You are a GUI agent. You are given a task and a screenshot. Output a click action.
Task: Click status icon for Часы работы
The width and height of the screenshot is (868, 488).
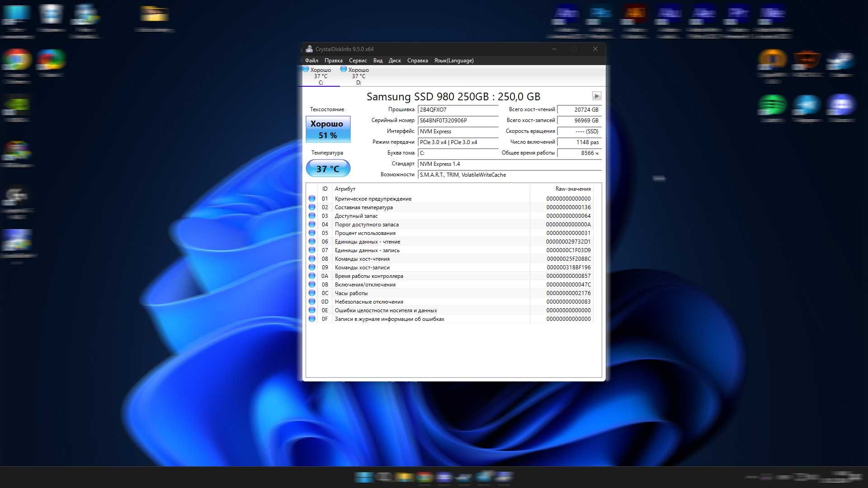pyautogui.click(x=312, y=293)
